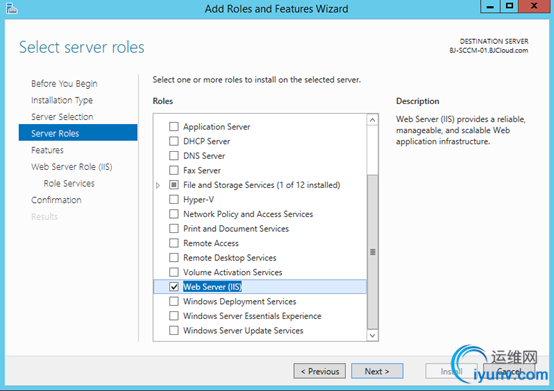
Task: Close the wizard with the X button
Action: pos(534,6)
